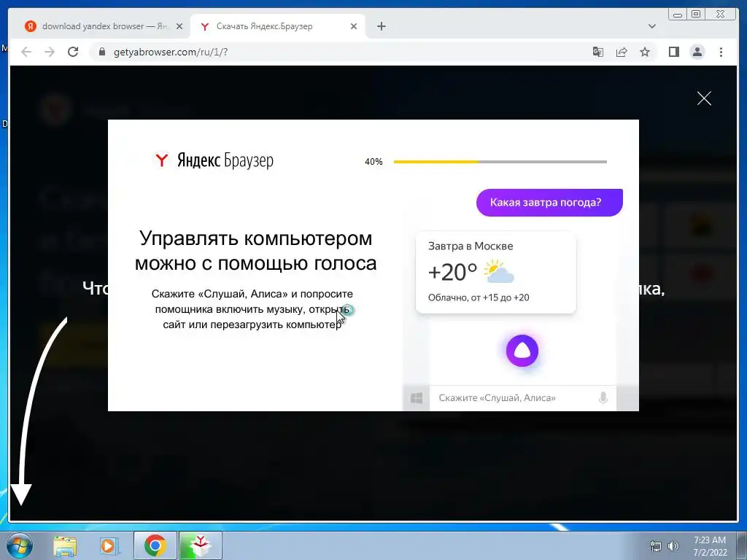The width and height of the screenshot is (747, 560).
Task: Click the "Завтра в Москве" weather card
Action: pos(496,273)
